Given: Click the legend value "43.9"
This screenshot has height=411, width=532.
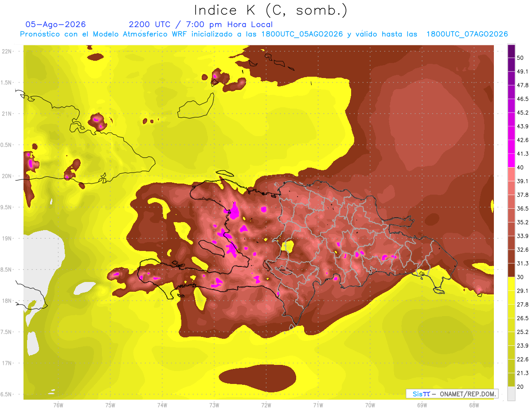Looking at the screenshot, I should point(523,126).
